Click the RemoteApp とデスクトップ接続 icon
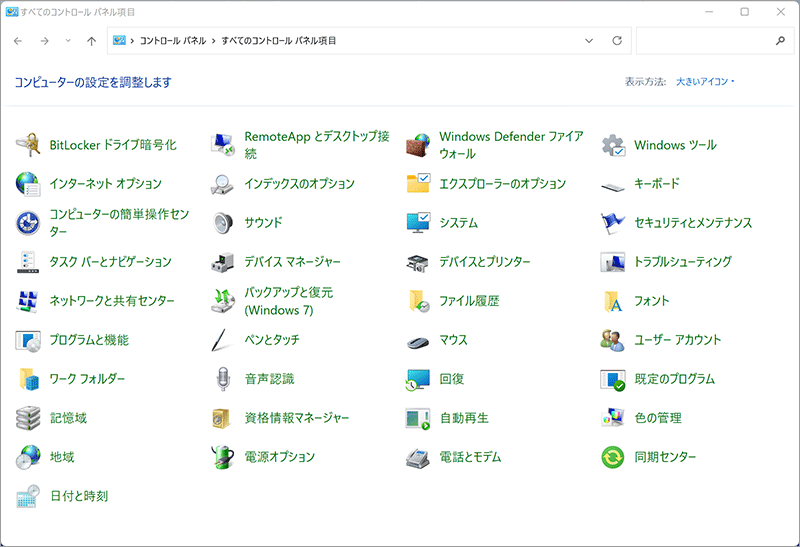 [x=223, y=145]
